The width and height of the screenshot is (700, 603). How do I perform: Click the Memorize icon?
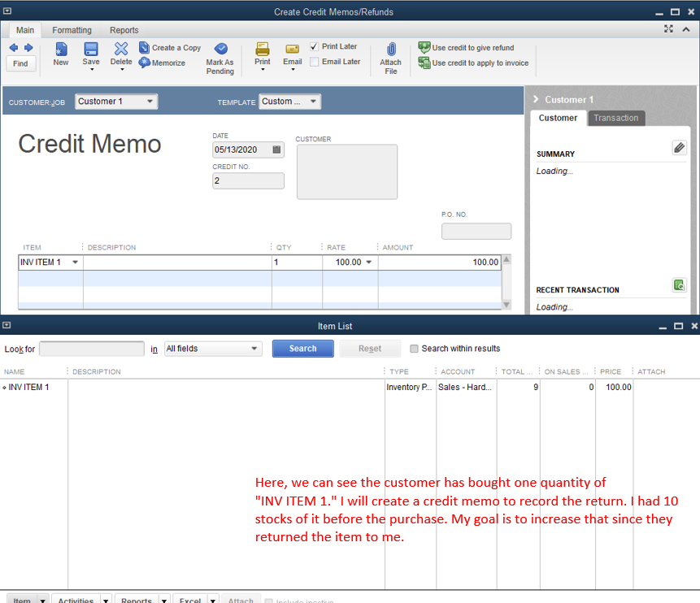pyautogui.click(x=144, y=63)
